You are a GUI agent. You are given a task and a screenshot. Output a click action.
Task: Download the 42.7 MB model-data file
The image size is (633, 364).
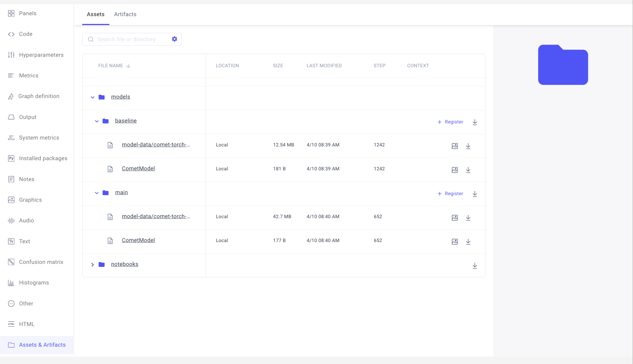[x=468, y=218]
